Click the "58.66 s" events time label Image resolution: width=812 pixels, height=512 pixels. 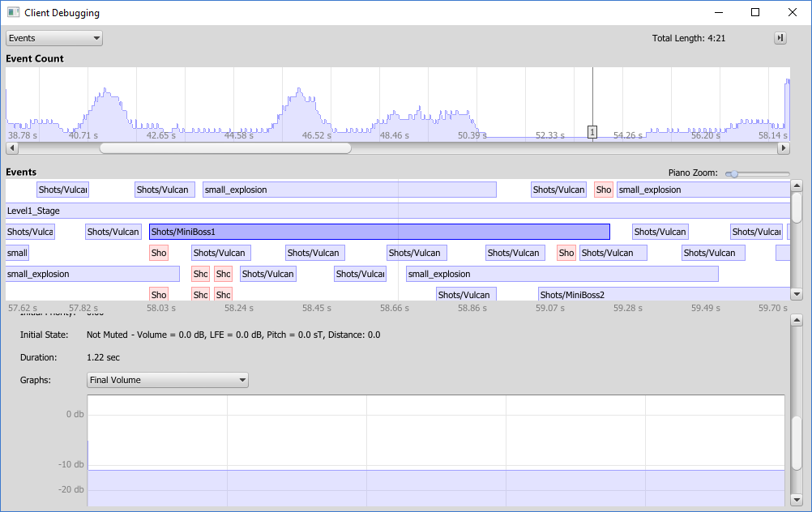395,308
